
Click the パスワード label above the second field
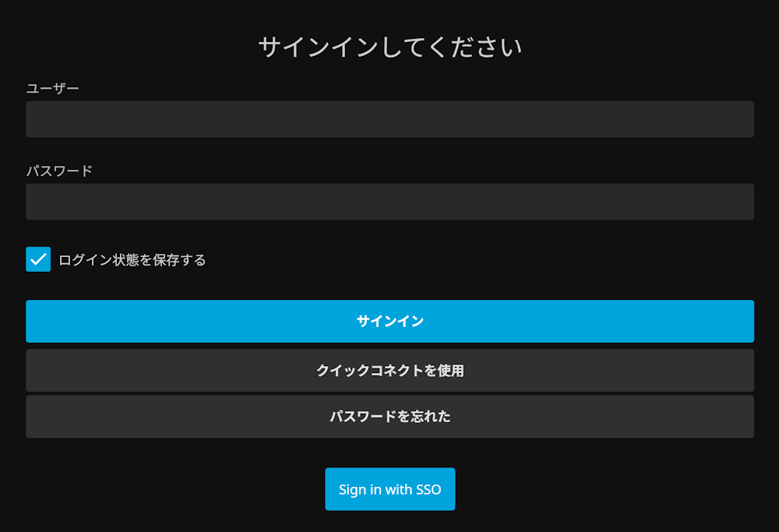pyautogui.click(x=59, y=171)
